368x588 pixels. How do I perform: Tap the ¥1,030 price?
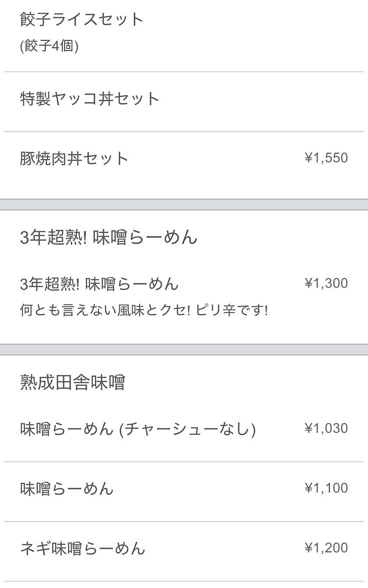(326, 428)
